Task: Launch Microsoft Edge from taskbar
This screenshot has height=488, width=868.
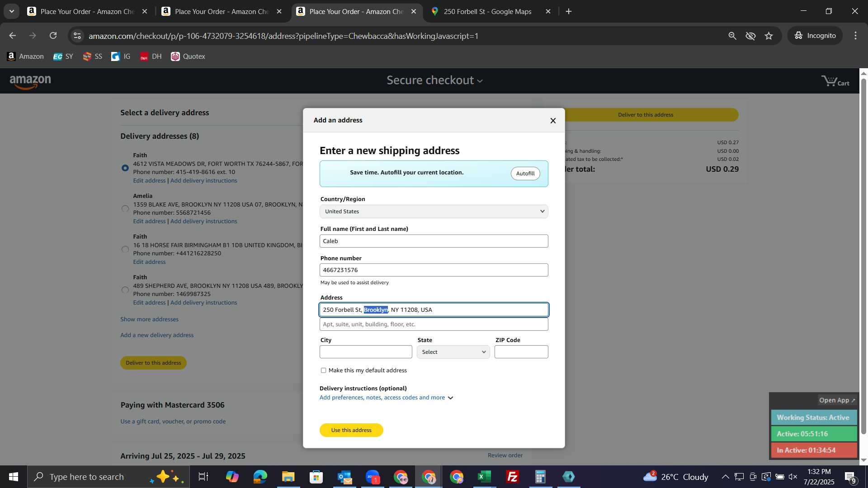Action: tap(260, 477)
